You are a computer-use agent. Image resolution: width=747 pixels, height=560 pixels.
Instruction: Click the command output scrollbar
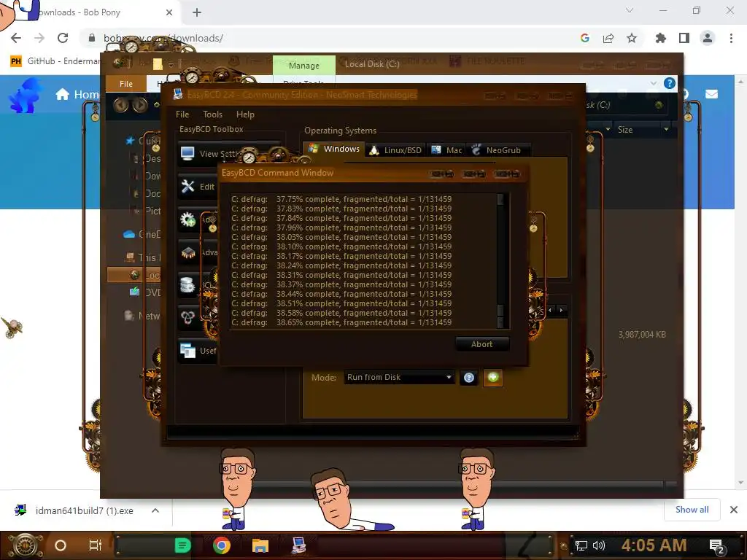(x=500, y=260)
